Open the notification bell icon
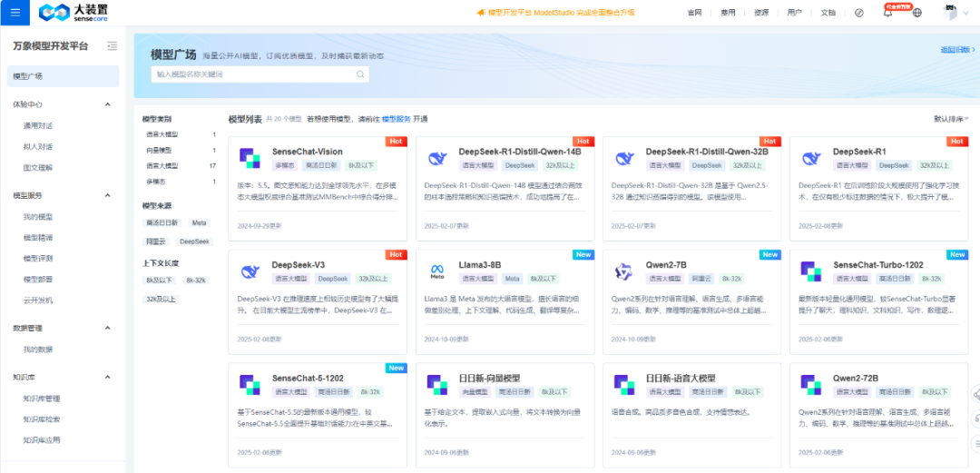The image size is (980, 473). (887, 13)
